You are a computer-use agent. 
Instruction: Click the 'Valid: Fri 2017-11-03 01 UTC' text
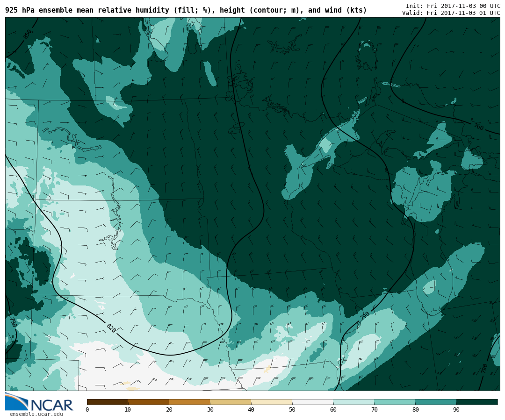(x=451, y=13)
